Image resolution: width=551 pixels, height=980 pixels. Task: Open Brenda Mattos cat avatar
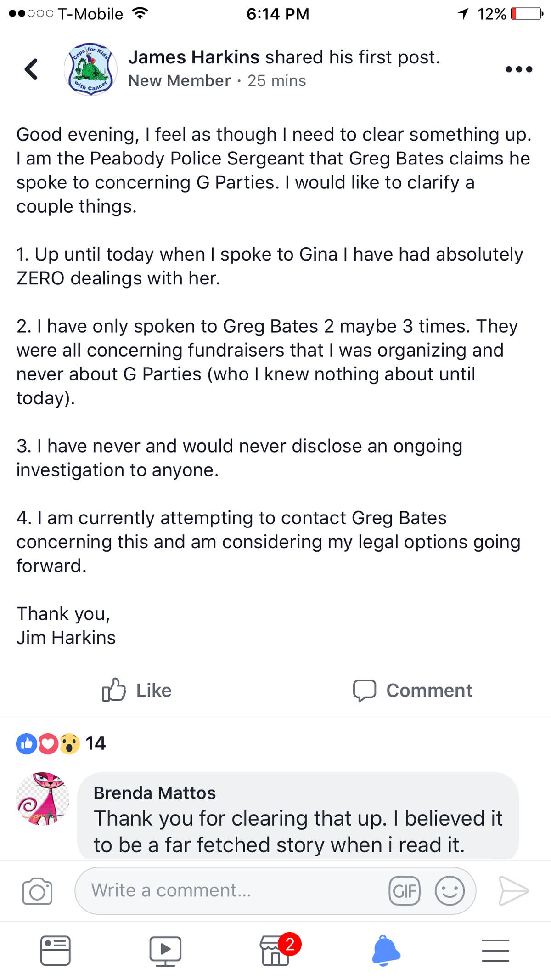click(43, 799)
